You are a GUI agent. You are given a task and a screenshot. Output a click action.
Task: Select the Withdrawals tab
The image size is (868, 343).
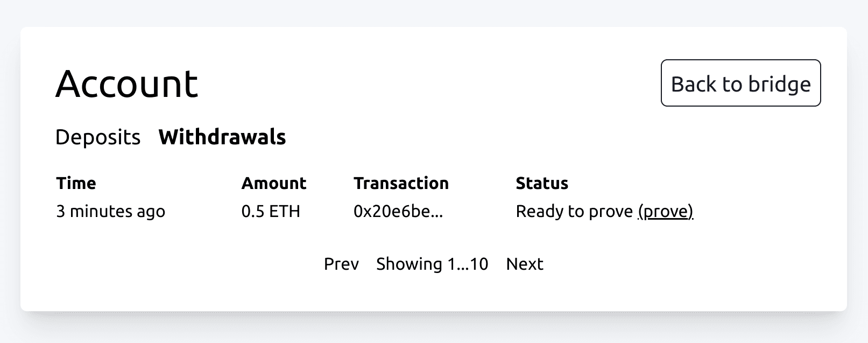(x=222, y=137)
